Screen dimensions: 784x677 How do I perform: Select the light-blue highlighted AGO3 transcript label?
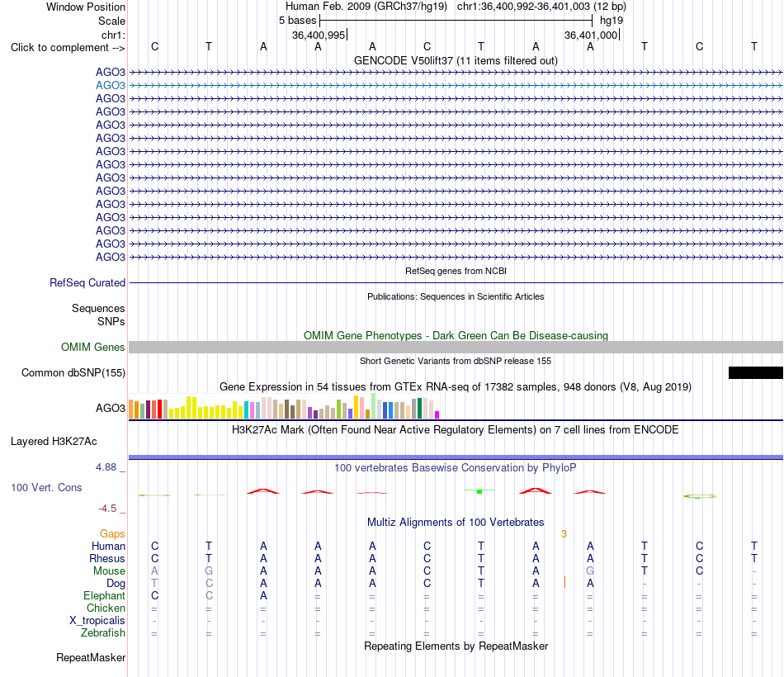pyautogui.click(x=111, y=86)
